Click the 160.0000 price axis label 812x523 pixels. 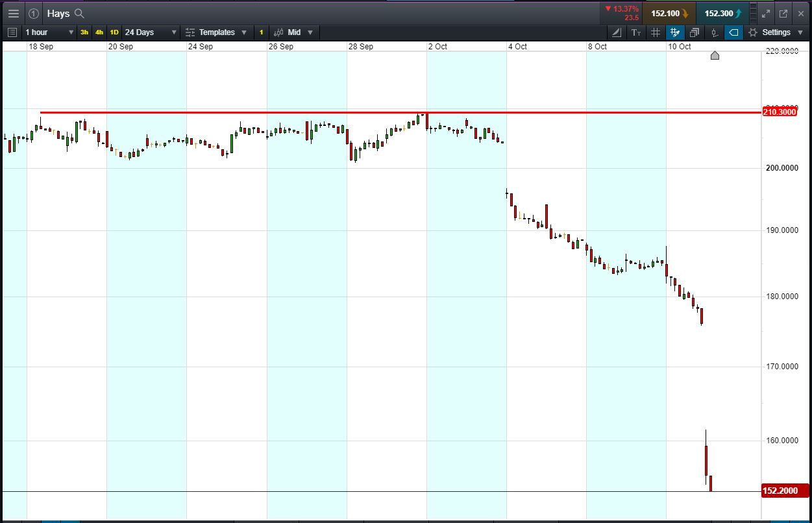782,441
